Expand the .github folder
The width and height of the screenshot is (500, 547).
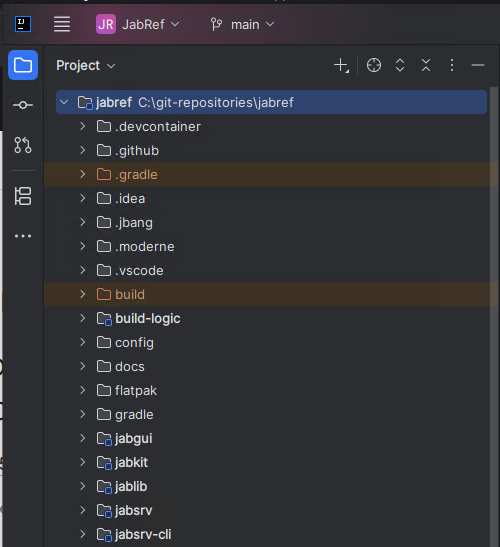coord(83,150)
